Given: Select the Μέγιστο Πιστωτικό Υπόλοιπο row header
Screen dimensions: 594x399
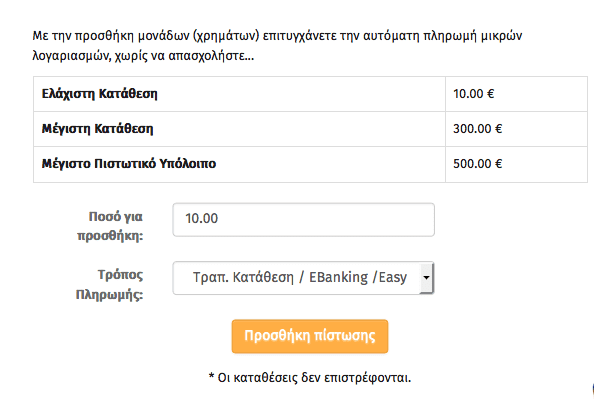Looking at the screenshot, I should coord(239,164).
